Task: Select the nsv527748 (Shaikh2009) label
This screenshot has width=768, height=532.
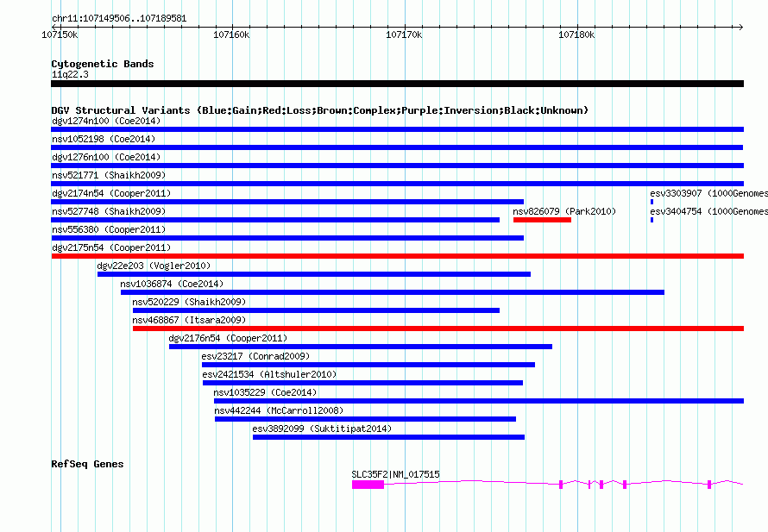Action: coord(109,211)
